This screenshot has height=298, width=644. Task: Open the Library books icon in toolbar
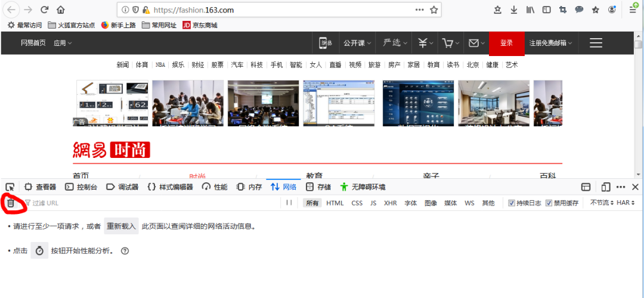click(x=530, y=10)
